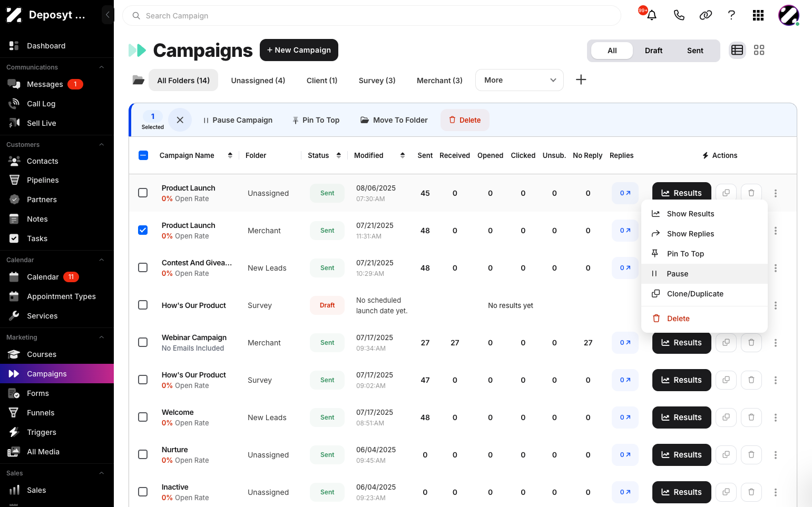The height and width of the screenshot is (507, 812).
Task: Open replies count for Inactive campaign
Action: pyautogui.click(x=625, y=492)
